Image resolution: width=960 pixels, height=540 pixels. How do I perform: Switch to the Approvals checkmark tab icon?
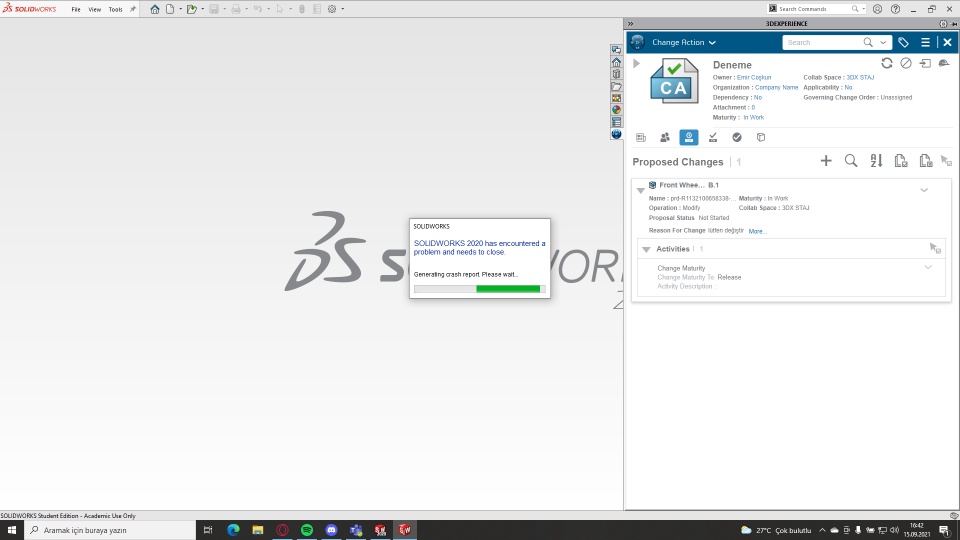737,138
